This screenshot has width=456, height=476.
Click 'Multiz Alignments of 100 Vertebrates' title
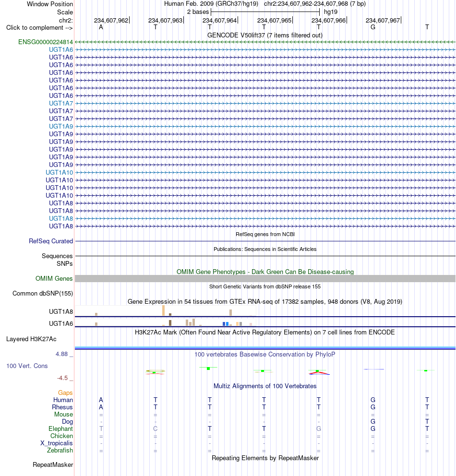coord(265,386)
